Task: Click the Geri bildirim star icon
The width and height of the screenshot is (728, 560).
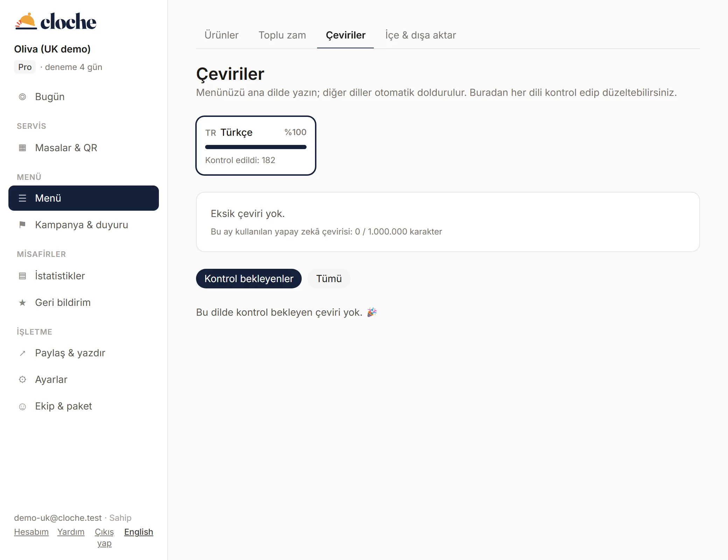Action: (x=22, y=303)
